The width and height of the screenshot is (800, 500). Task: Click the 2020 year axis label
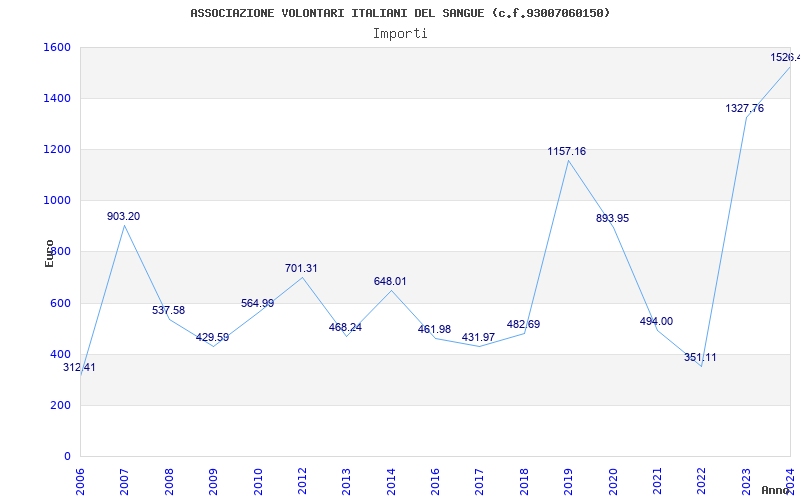(613, 482)
